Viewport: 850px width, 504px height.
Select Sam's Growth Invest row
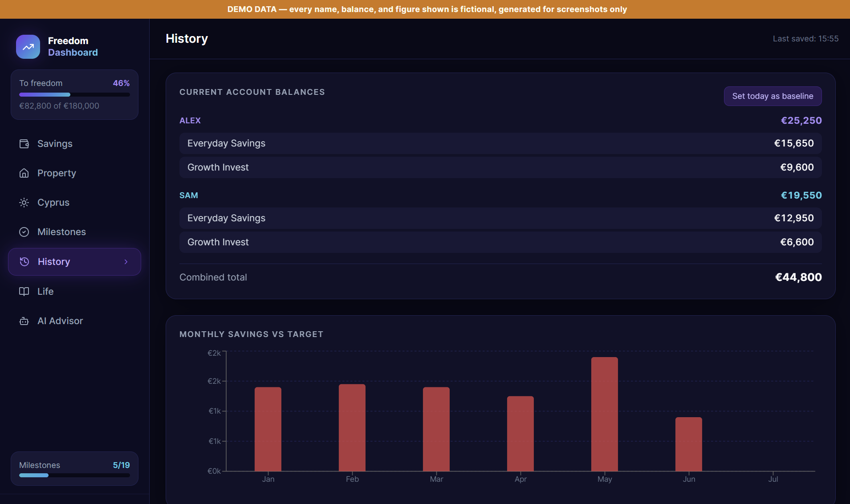click(x=500, y=242)
